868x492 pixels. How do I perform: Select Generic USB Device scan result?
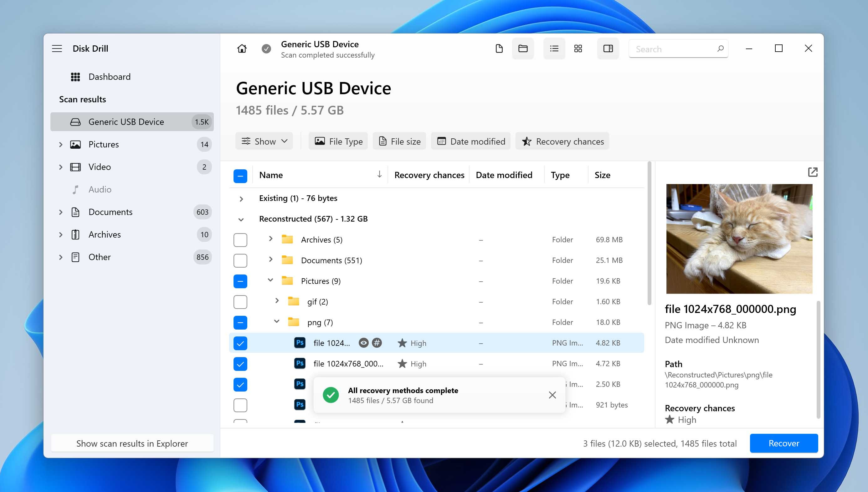click(x=132, y=122)
